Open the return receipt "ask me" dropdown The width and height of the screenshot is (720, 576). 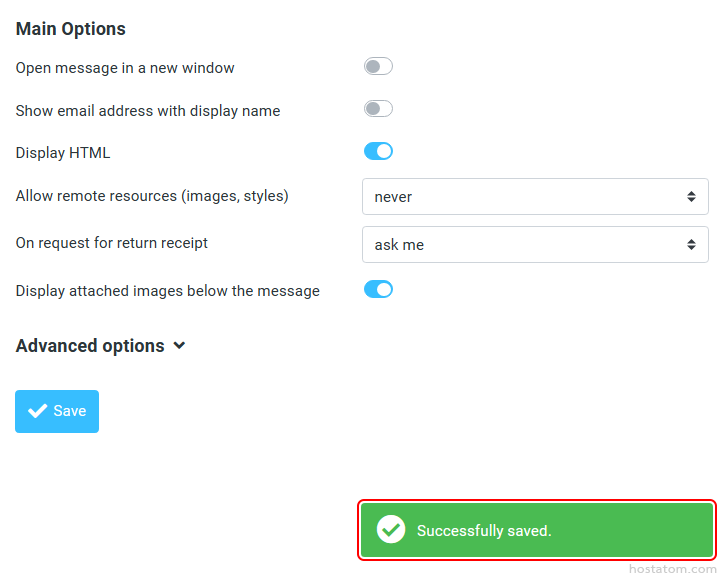click(x=534, y=245)
